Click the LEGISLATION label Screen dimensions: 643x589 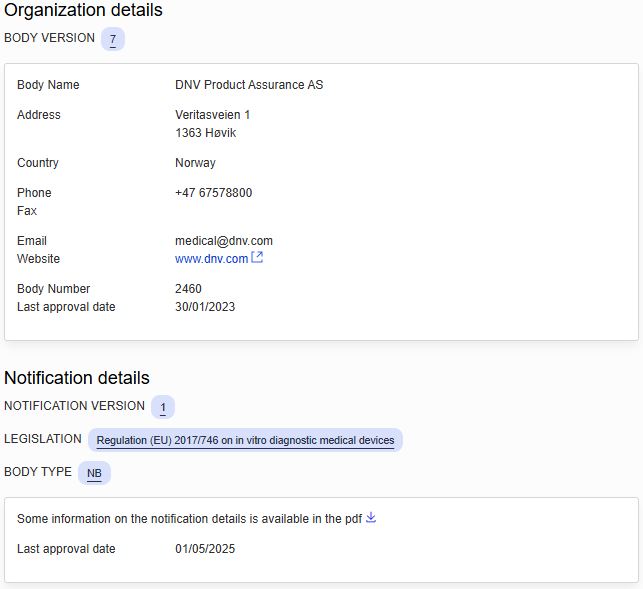coord(43,439)
